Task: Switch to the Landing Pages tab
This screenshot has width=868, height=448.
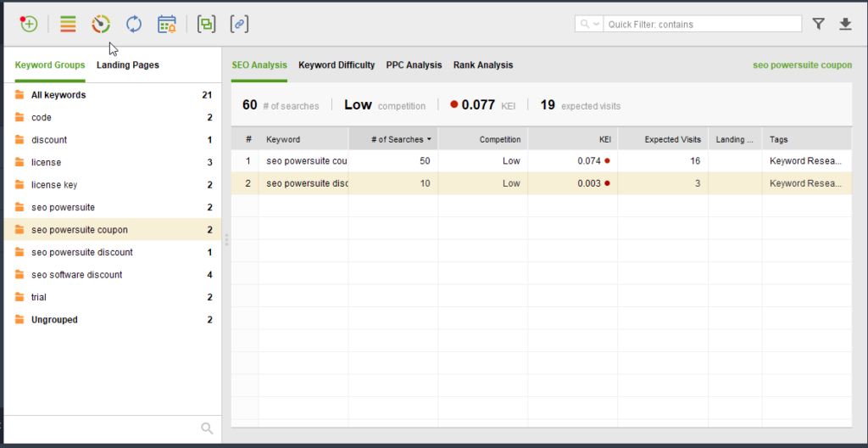Action: pos(127,65)
